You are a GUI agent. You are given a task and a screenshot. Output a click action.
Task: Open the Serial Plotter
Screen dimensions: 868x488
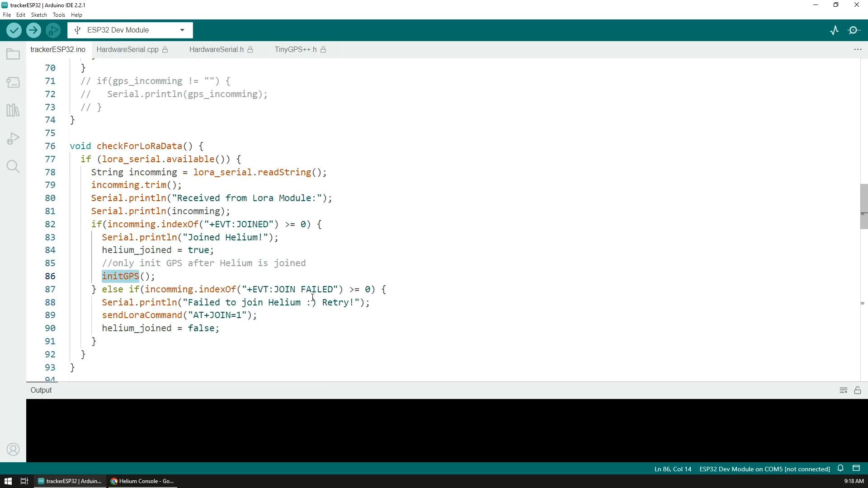pyautogui.click(x=835, y=30)
